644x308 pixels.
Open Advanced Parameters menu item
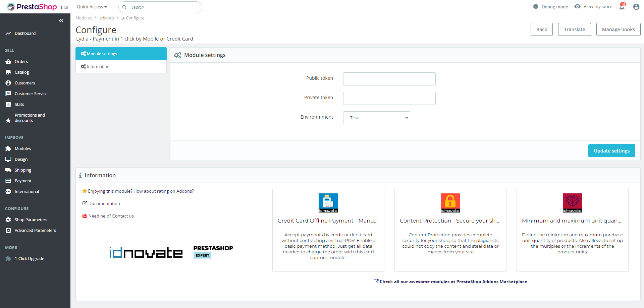click(35, 231)
